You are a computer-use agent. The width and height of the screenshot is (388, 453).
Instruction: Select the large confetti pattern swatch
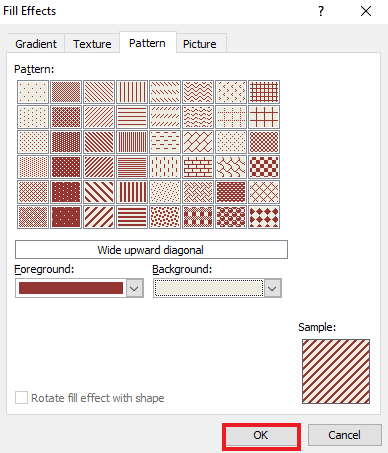[165, 217]
